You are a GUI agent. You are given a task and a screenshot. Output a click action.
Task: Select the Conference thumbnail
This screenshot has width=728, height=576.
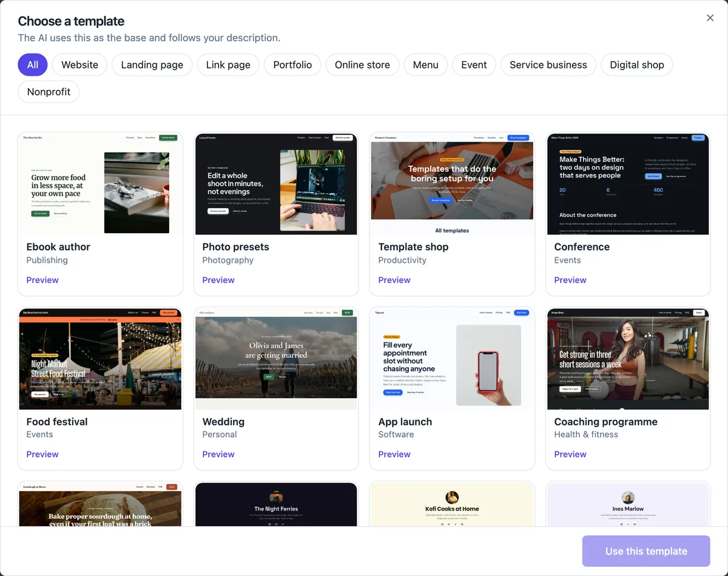point(628,184)
